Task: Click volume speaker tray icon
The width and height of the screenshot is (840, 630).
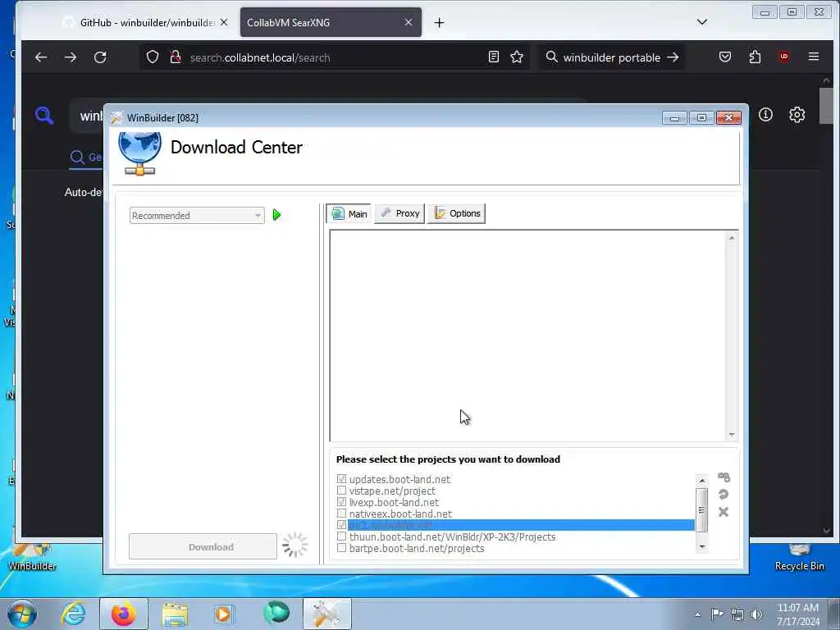Action: pos(756,614)
